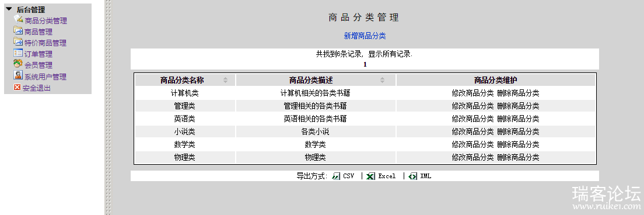Click 修改商品分类 for 小说类
Screen dimensions: 644x215
(473, 132)
